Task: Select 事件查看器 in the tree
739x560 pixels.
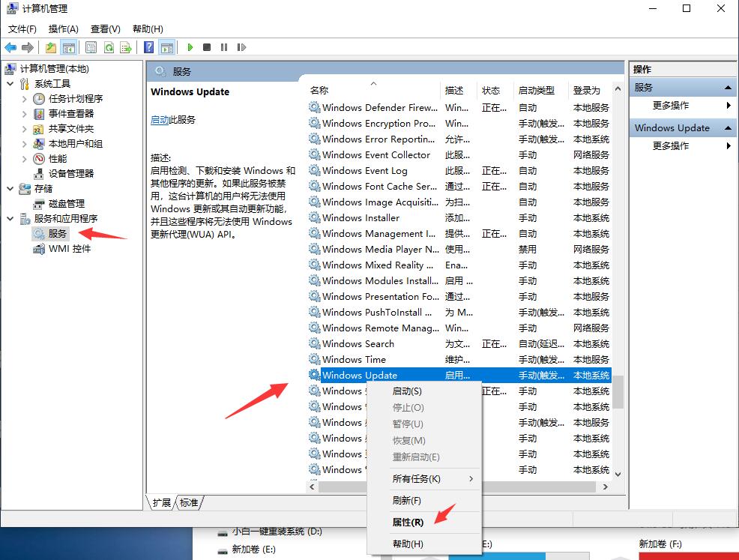Action: pyautogui.click(x=71, y=114)
